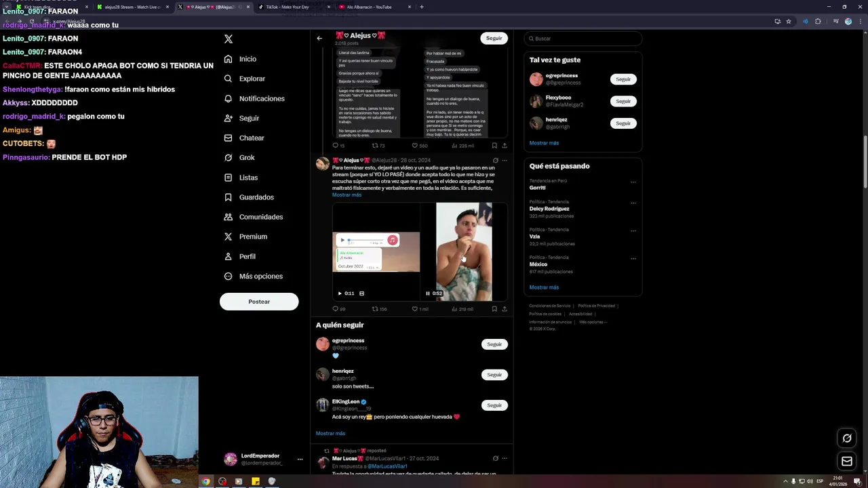Image resolution: width=868 pixels, height=488 pixels.
Task: Open options for the México trend
Action: click(x=633, y=258)
